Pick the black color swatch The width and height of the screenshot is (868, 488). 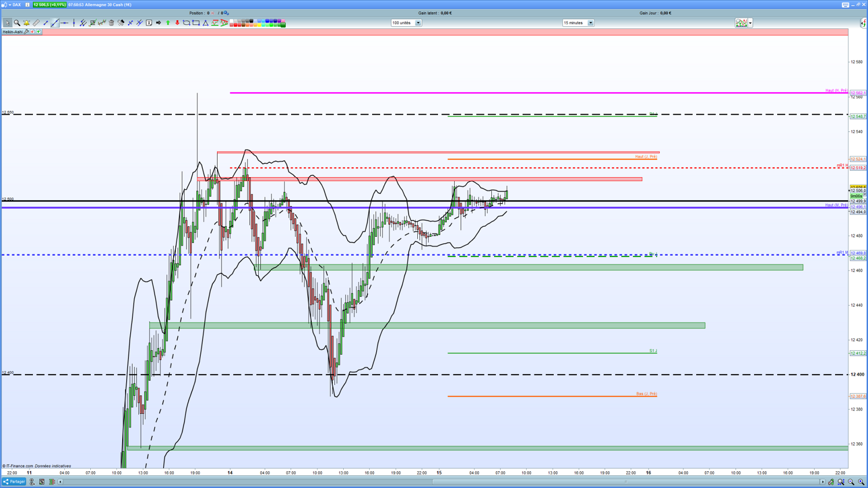[251, 21]
